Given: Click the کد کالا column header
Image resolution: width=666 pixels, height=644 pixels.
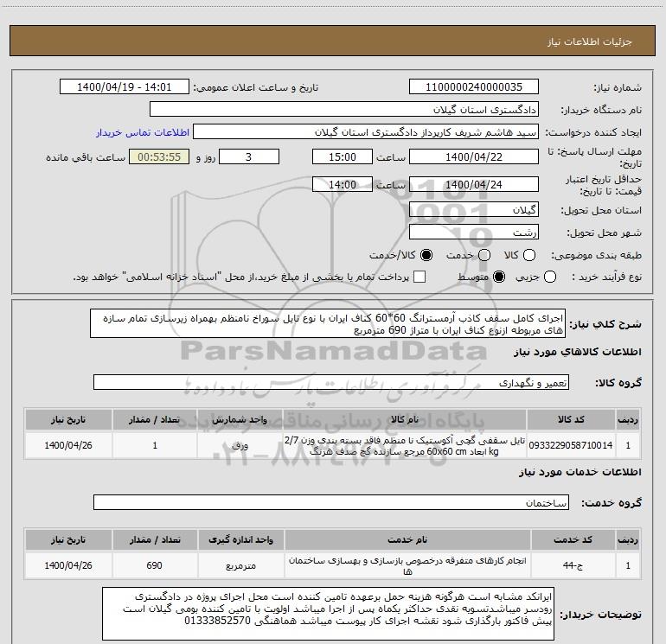Looking at the screenshot, I should point(571,419).
